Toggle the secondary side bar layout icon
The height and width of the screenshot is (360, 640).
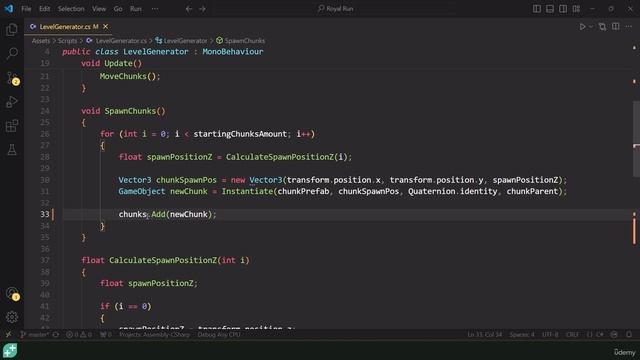[563, 9]
